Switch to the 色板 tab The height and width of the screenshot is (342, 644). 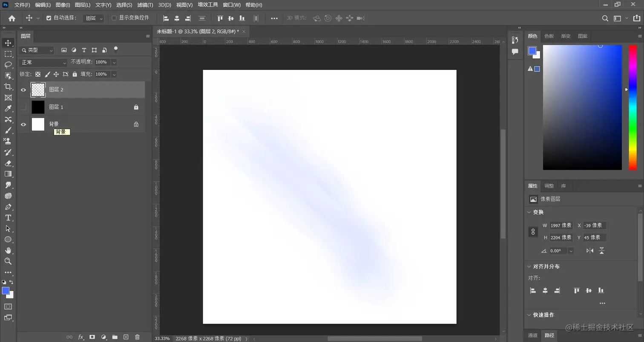point(549,36)
